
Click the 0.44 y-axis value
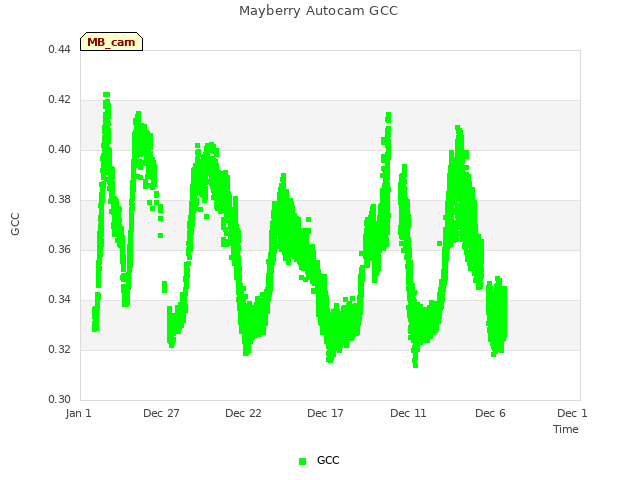59,49
